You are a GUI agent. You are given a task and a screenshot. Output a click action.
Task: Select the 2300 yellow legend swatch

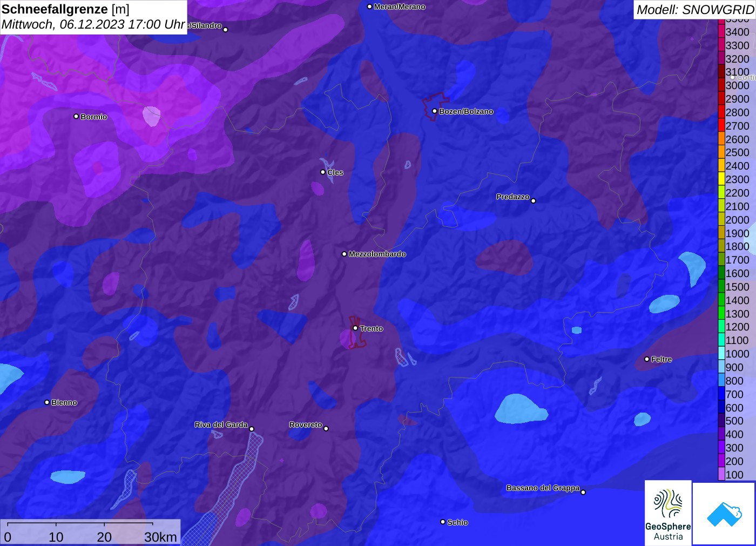(x=721, y=179)
